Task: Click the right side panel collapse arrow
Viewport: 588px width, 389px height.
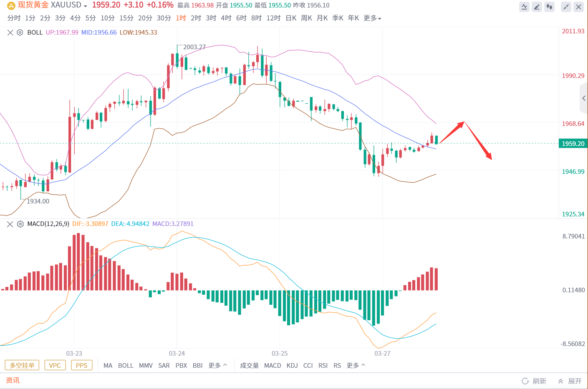Action: coord(583,98)
